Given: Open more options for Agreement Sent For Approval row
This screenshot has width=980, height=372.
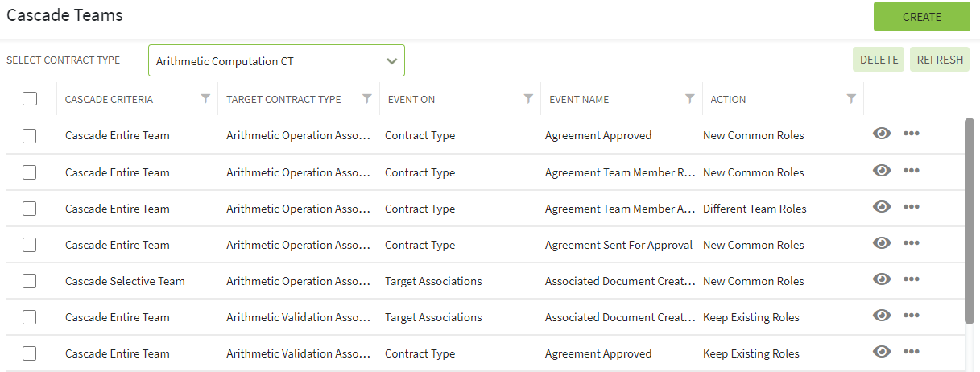Looking at the screenshot, I should [912, 242].
